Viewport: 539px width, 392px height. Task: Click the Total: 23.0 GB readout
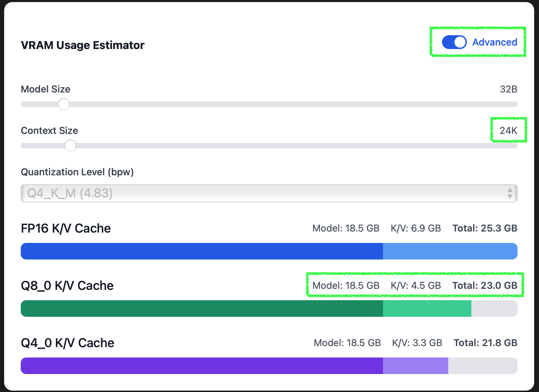(x=485, y=285)
